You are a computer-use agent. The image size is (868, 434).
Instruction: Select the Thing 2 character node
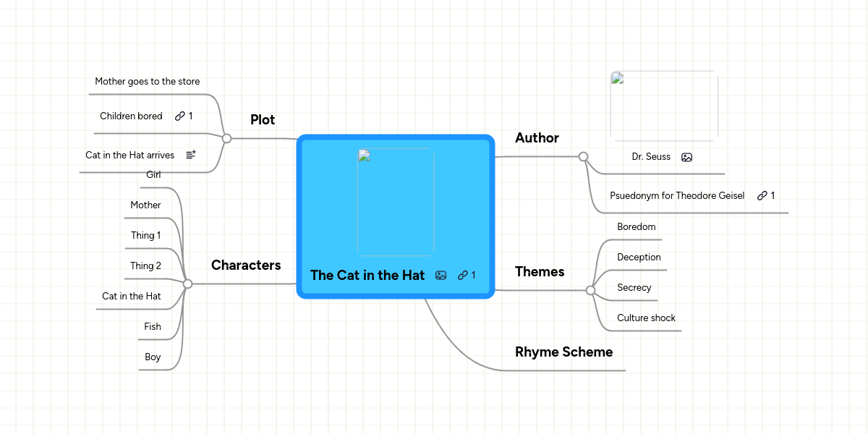click(145, 266)
